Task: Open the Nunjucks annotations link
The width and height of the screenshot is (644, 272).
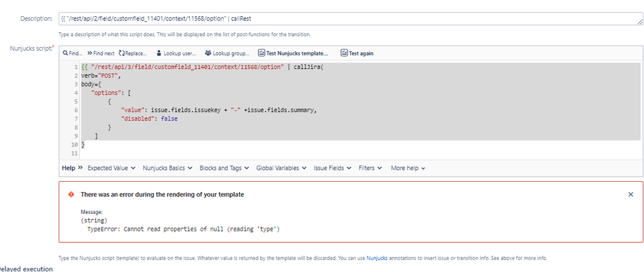Action: [377, 258]
